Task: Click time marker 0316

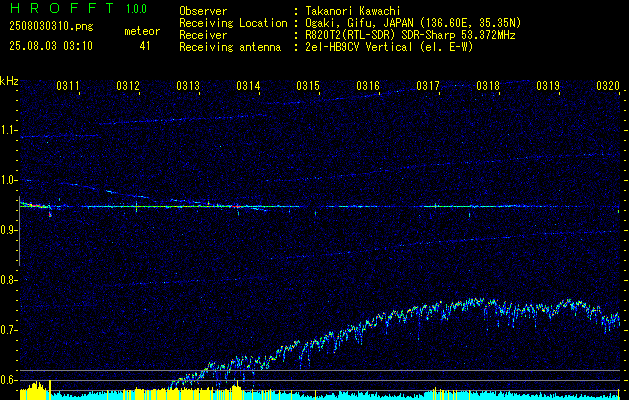Action: 368,86
